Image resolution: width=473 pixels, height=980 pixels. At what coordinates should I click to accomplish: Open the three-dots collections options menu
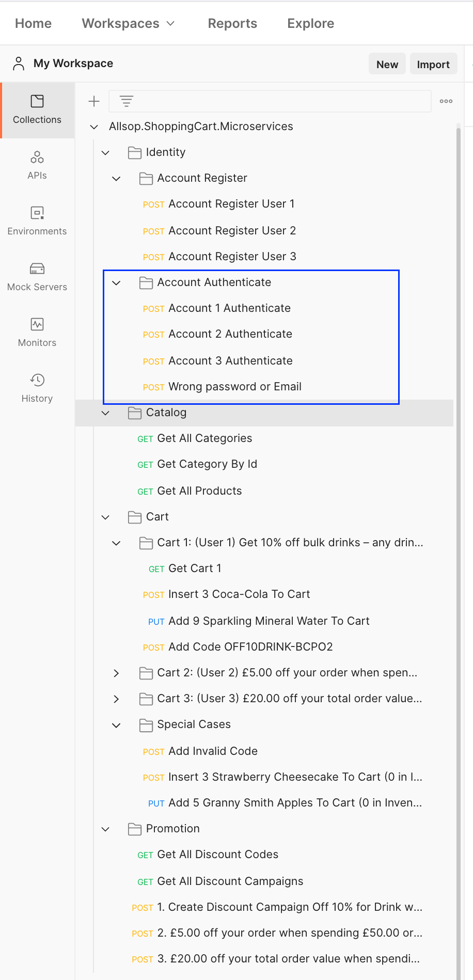[x=446, y=101]
